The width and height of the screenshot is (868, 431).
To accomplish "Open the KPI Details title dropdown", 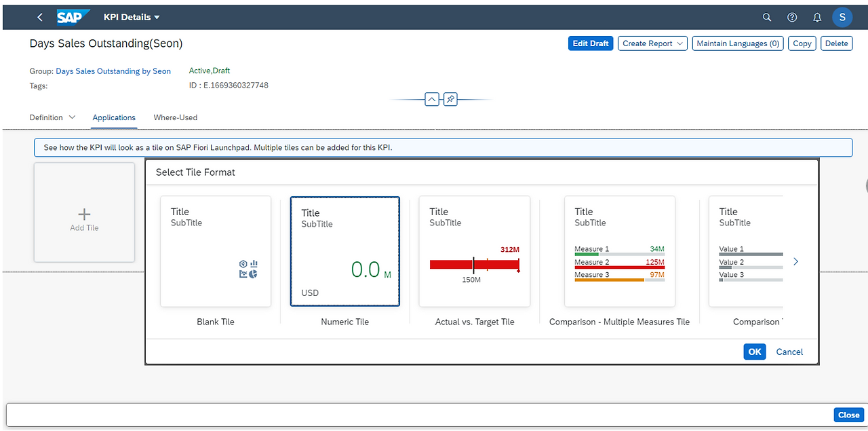I will point(132,17).
